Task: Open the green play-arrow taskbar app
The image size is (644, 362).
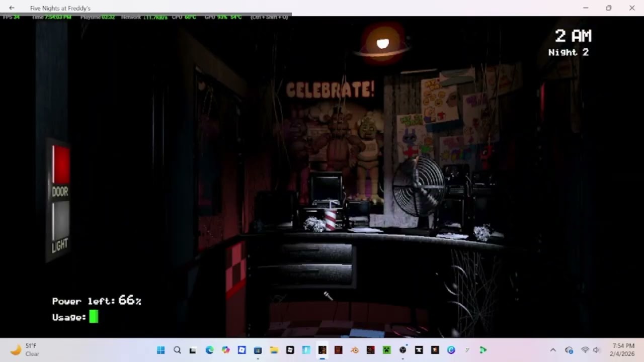Action: [483, 350]
